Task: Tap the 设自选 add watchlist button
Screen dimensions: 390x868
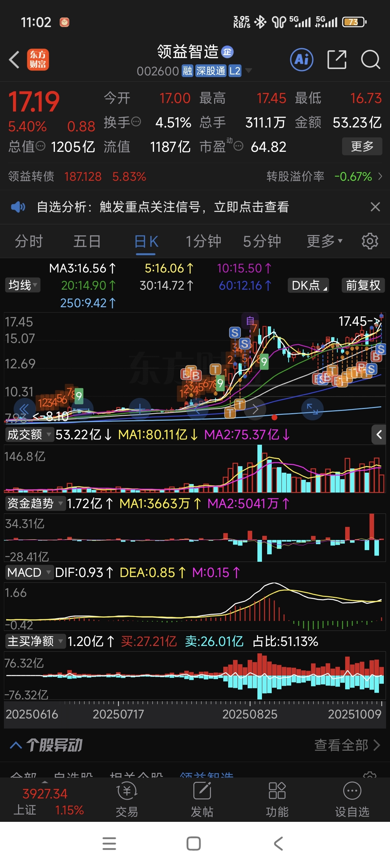Action: tap(352, 800)
